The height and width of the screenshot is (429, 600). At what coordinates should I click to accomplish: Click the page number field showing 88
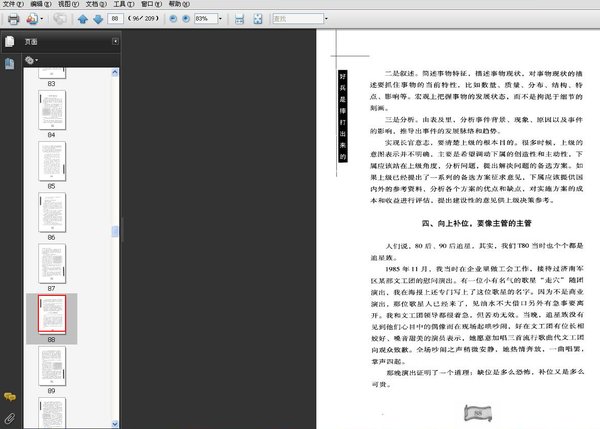pyautogui.click(x=115, y=18)
